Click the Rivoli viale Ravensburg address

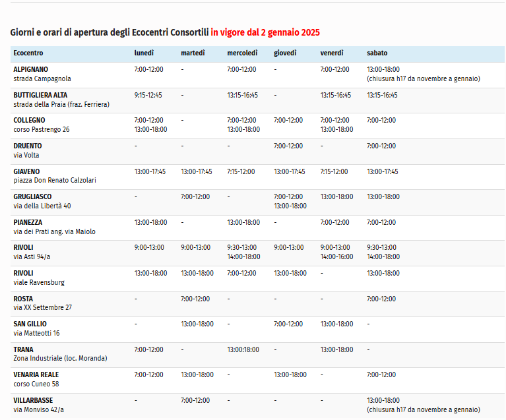click(x=39, y=283)
